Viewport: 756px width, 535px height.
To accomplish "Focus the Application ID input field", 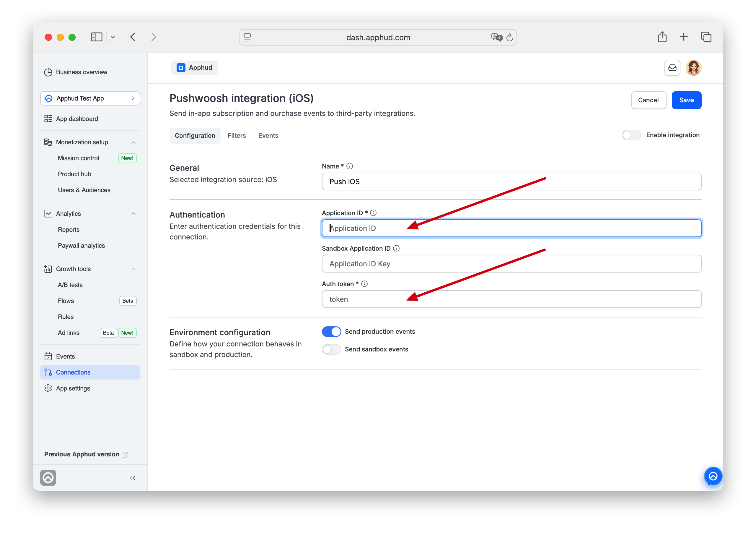I will [x=511, y=228].
